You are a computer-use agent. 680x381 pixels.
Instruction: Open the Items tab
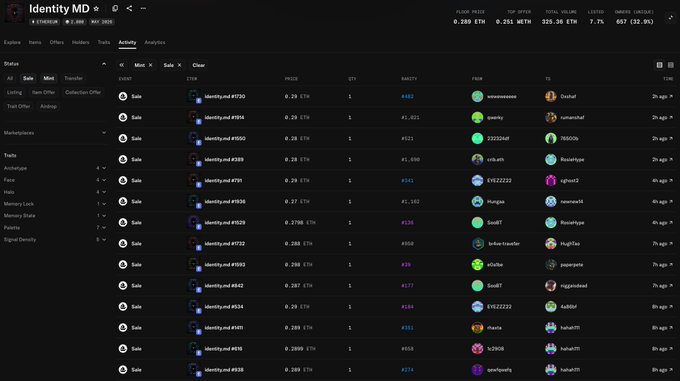(35, 42)
